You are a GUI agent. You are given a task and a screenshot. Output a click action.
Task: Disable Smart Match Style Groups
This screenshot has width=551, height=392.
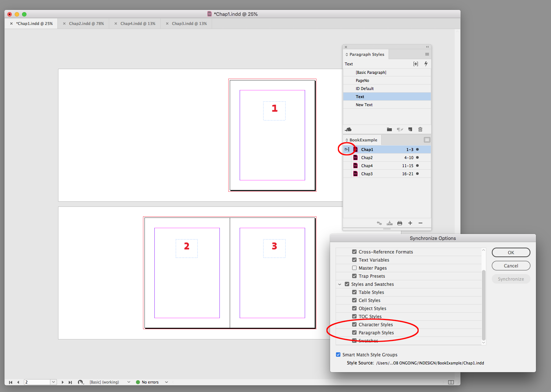[338, 355]
